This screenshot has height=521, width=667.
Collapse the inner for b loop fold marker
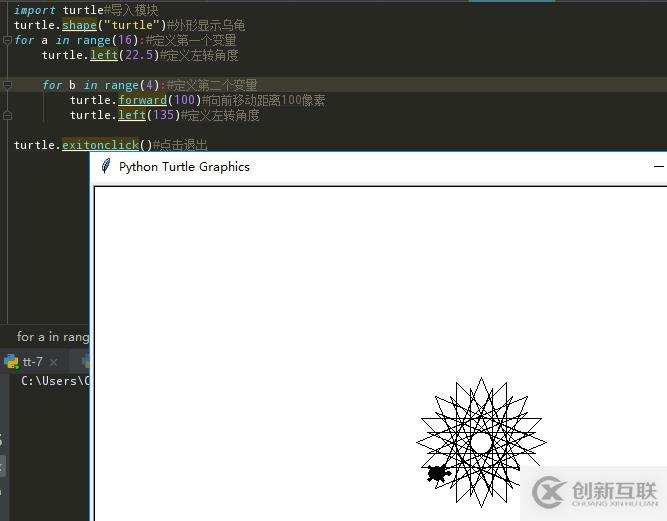(7, 85)
